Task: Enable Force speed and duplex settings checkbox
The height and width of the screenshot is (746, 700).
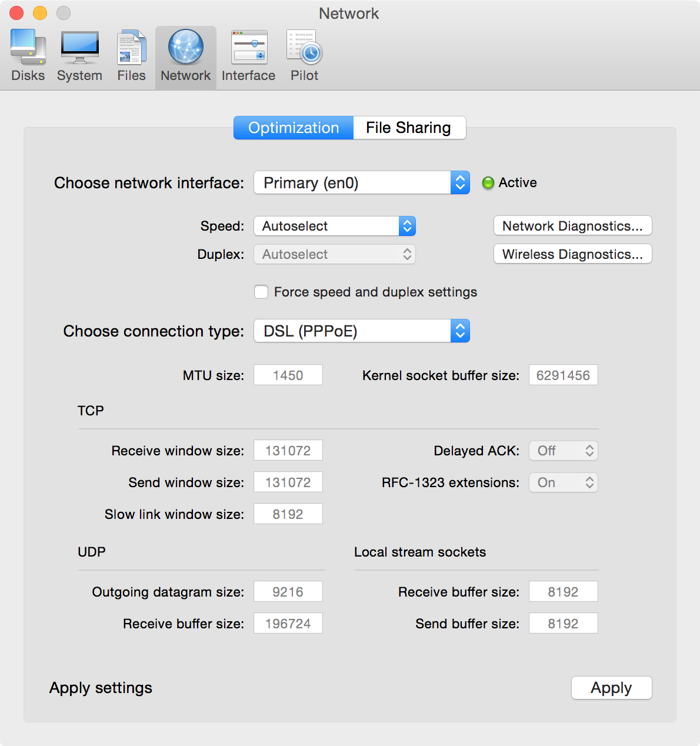Action: pyautogui.click(x=261, y=292)
